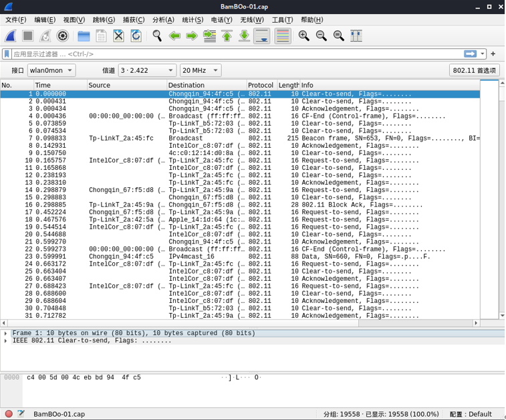506x420 pixels.
Task: Open the display filter history dropdown arrow
Action: coord(483,54)
